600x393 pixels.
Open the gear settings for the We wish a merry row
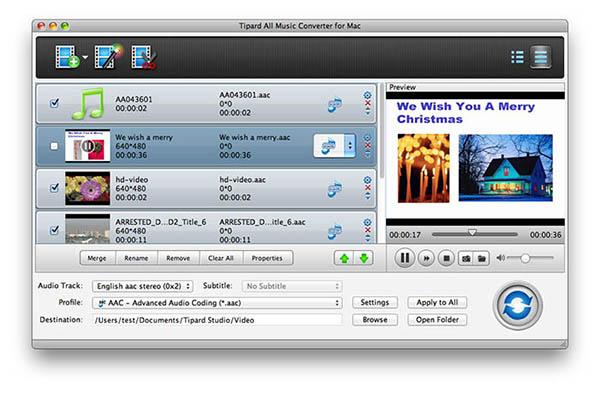367,138
